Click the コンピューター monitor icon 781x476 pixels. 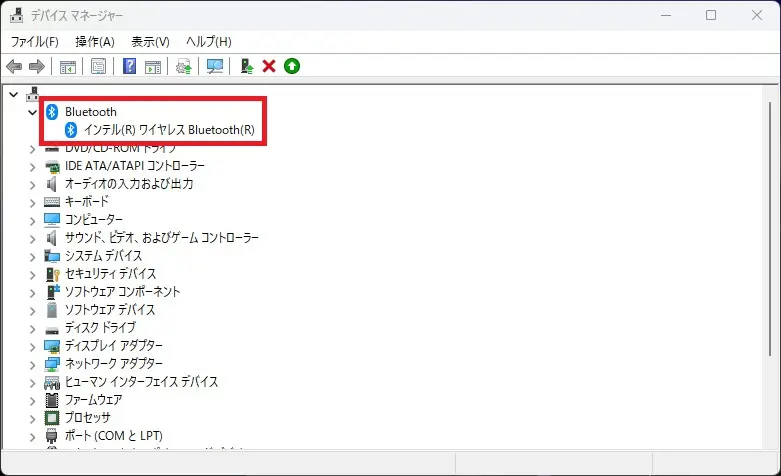pos(52,220)
